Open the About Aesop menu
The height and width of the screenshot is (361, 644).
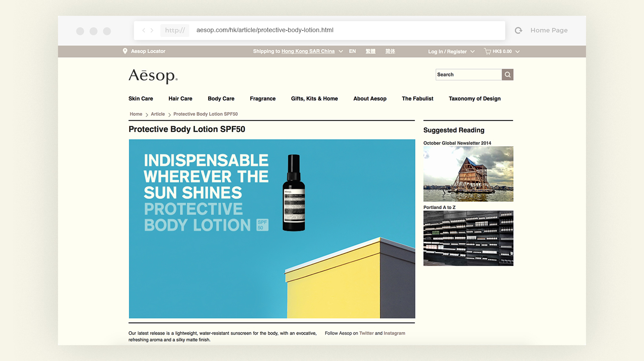pyautogui.click(x=370, y=99)
